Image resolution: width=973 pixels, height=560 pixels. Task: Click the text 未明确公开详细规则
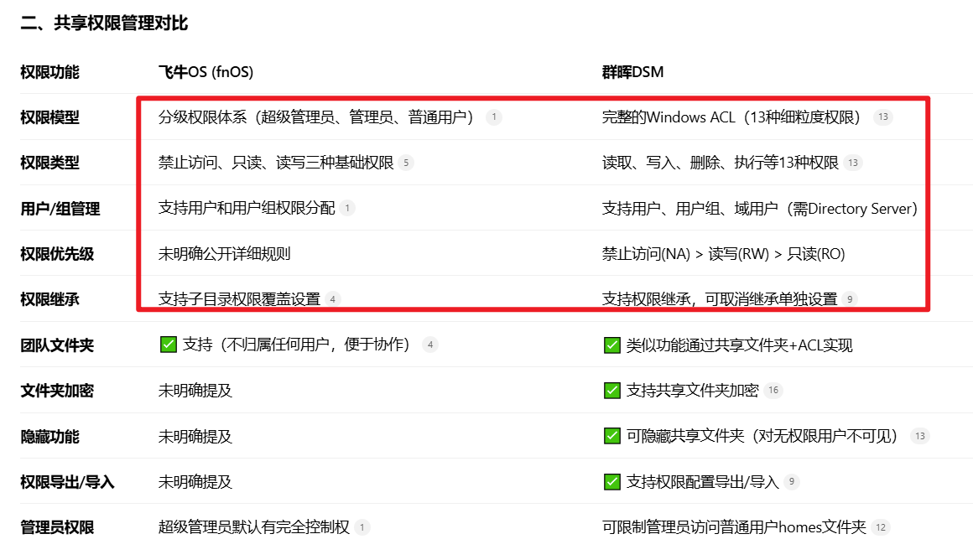coord(224,254)
